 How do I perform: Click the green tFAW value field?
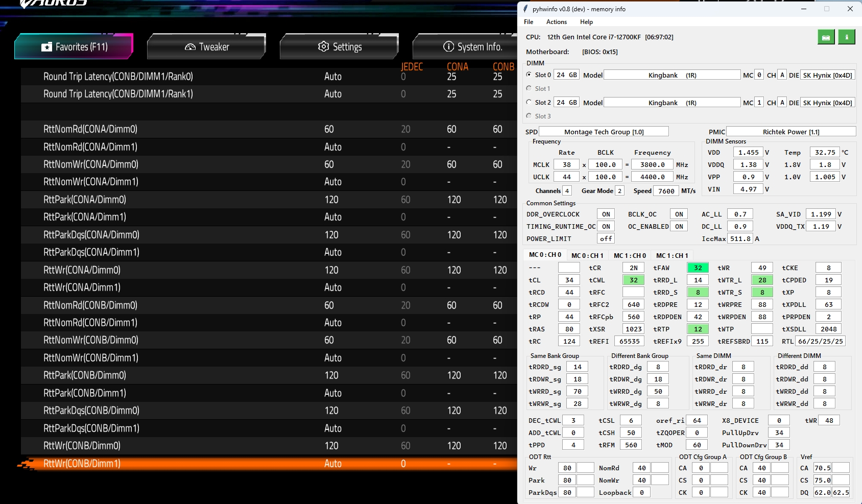(698, 268)
